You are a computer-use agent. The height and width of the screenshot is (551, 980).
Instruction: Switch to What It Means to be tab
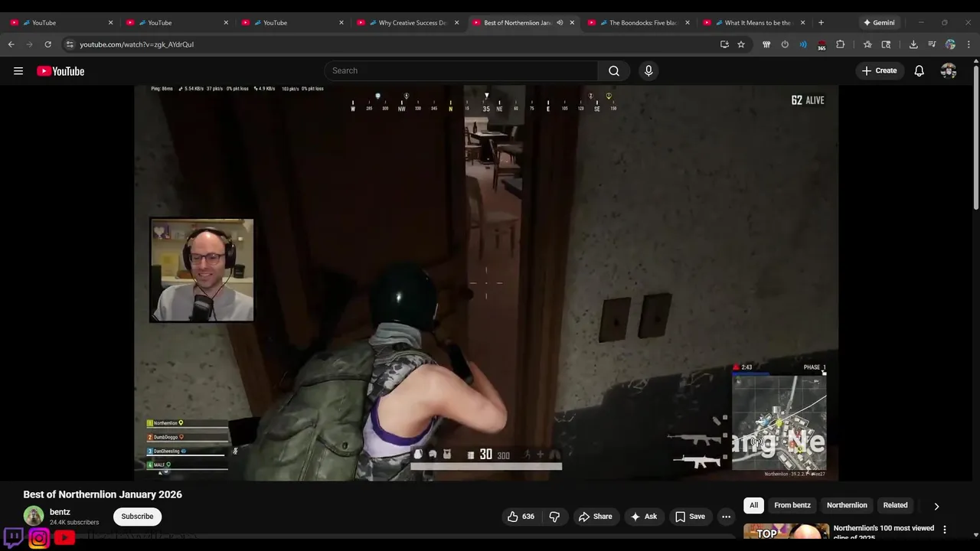click(x=755, y=23)
